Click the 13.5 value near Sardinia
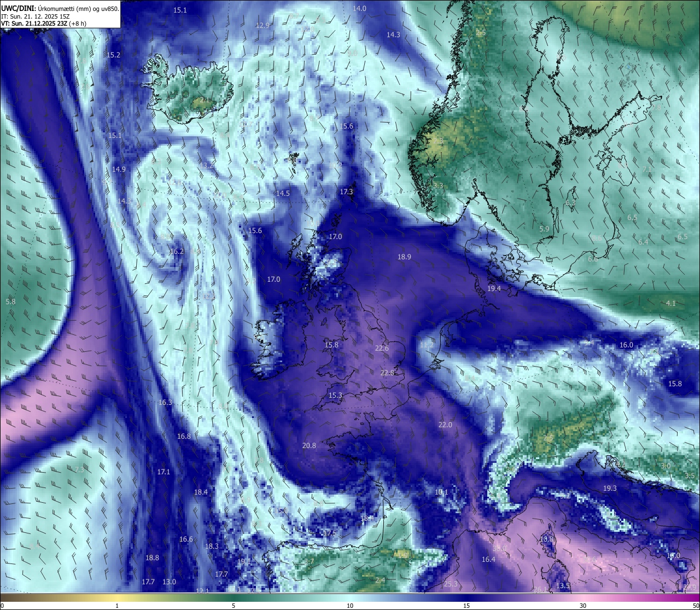 tap(563, 585)
